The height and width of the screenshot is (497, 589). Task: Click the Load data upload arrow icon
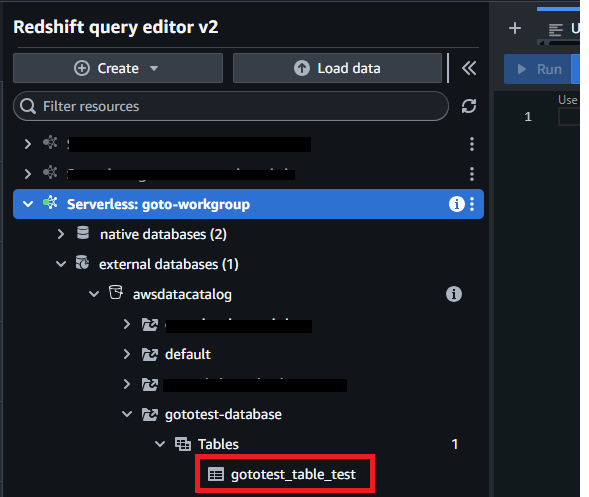pyautogui.click(x=302, y=68)
